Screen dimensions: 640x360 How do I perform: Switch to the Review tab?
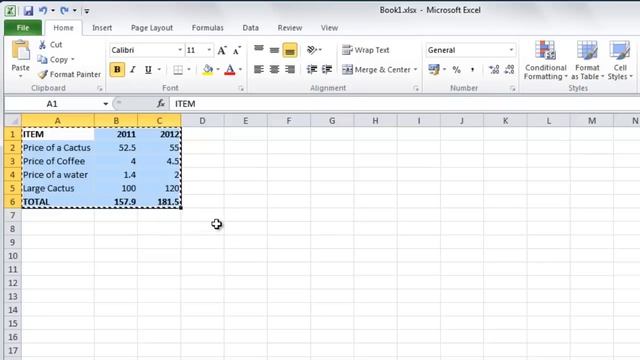coord(290,28)
